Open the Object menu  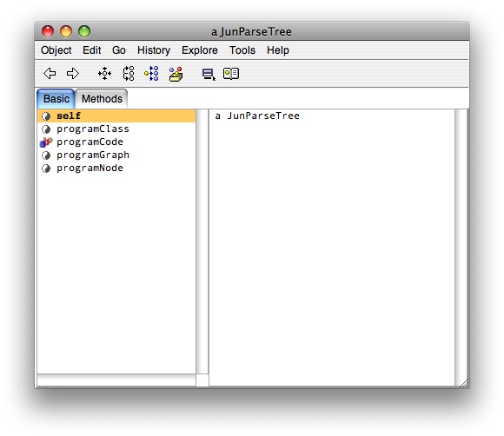(56, 50)
